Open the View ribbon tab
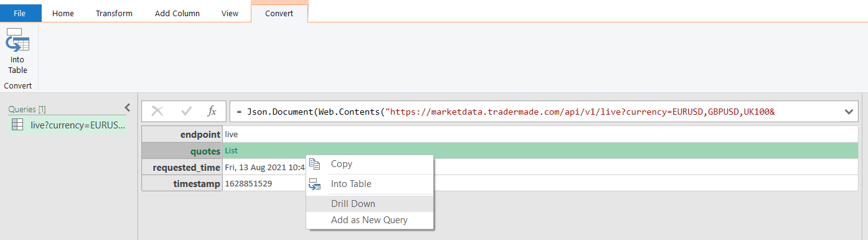Viewport: 868px width, 240px height. tap(230, 13)
